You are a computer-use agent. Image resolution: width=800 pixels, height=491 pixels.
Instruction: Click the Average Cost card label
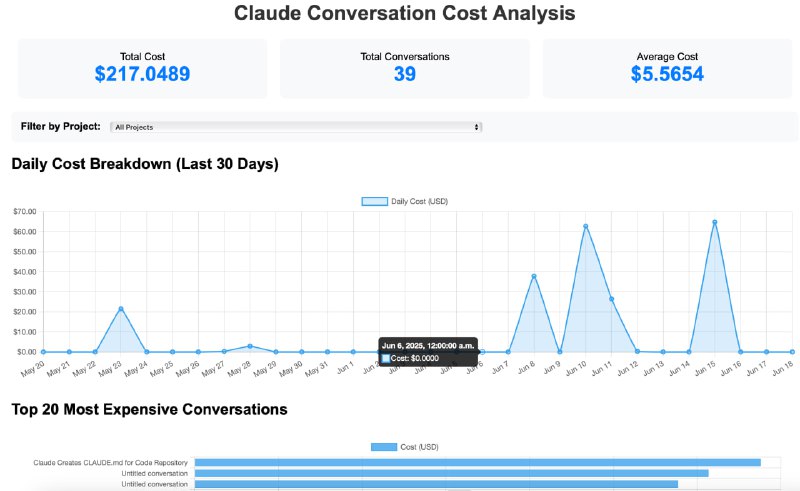coord(667,57)
